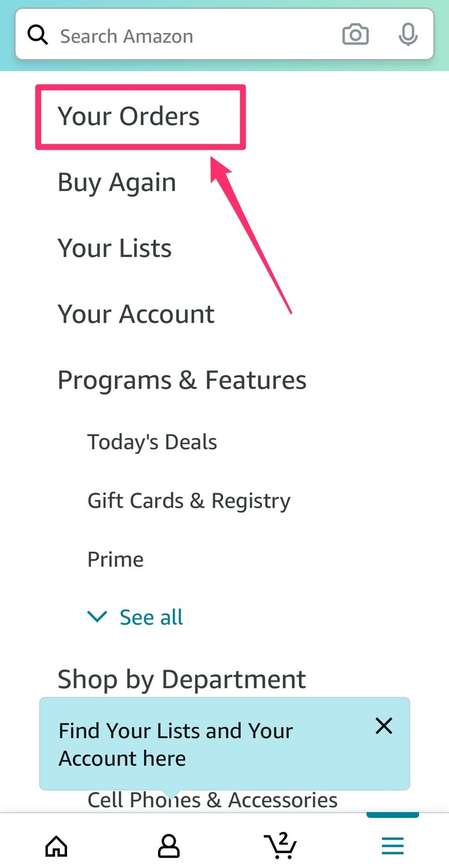Screen dimensions: 449x868
Task: Tap the hamburger menu icon bottom right
Action: coord(393,846)
